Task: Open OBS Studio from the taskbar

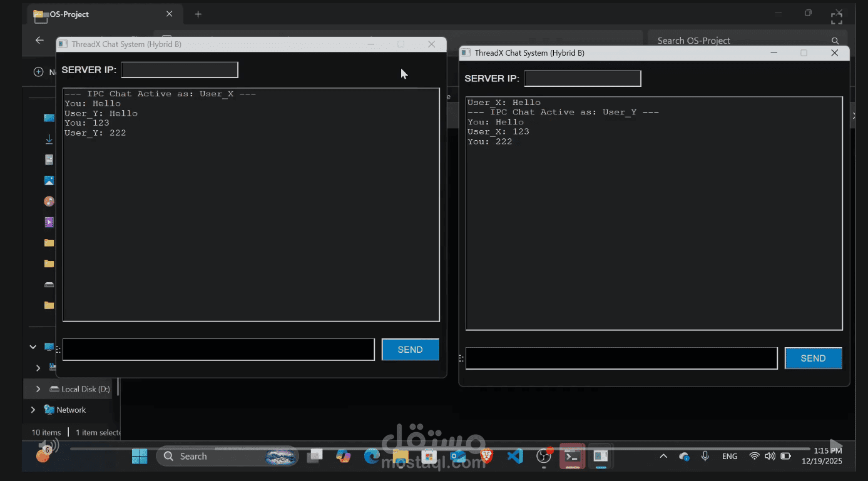Action: click(x=543, y=456)
